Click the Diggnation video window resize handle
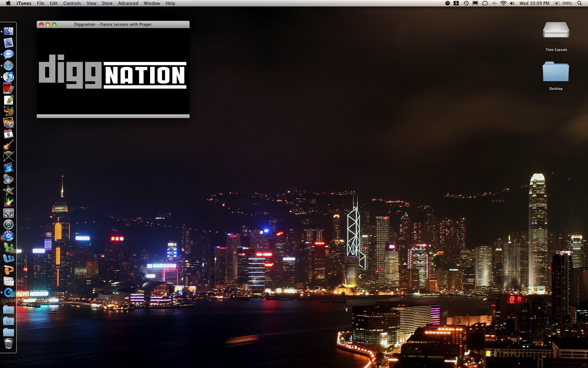The width and height of the screenshot is (588, 368). point(187,116)
